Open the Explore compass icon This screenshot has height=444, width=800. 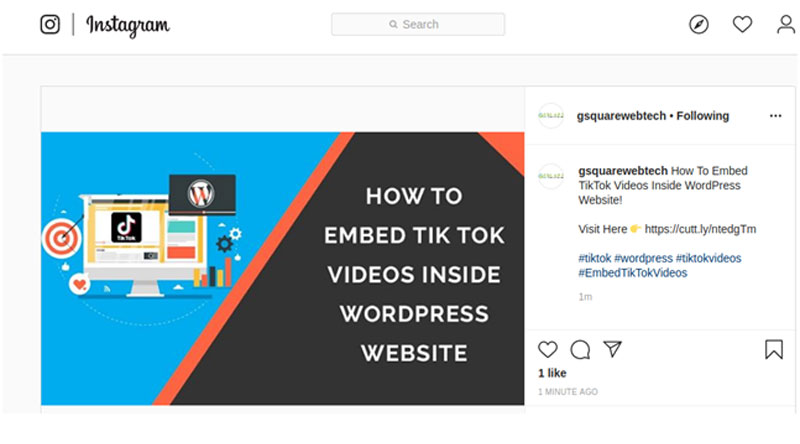pos(698,24)
